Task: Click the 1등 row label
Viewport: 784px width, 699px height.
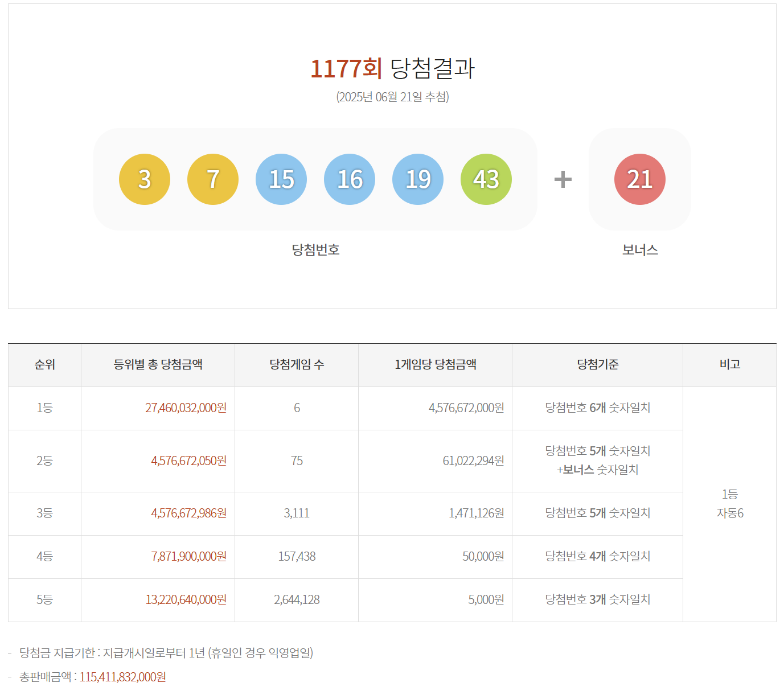Action: click(x=44, y=408)
